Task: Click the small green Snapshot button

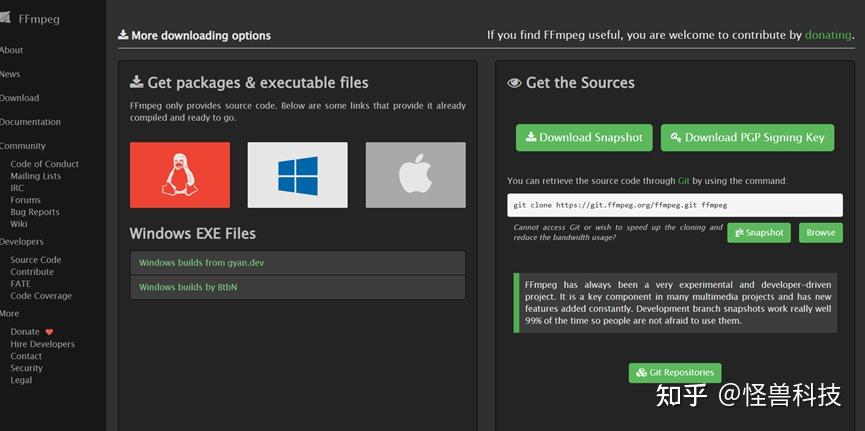Action: [x=758, y=233]
